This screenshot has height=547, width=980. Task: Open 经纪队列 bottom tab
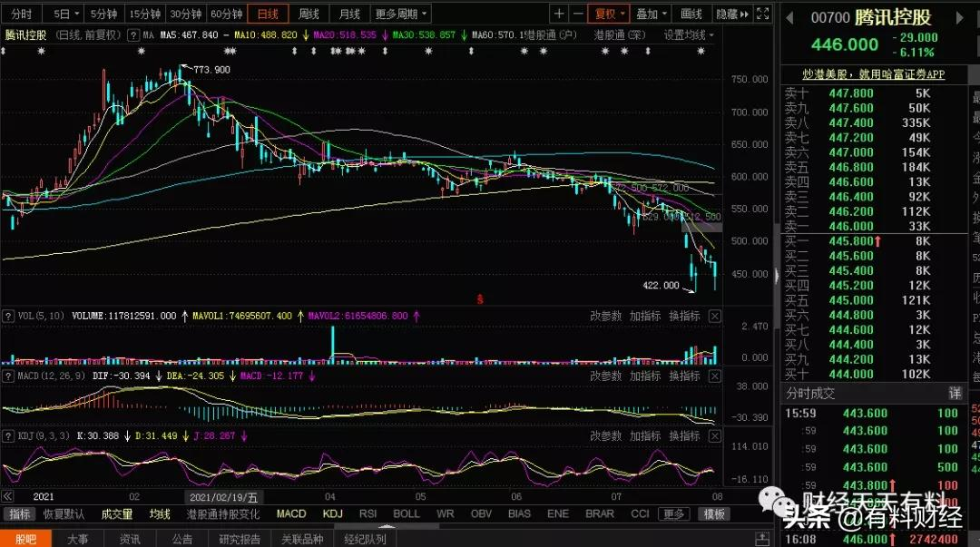(365, 539)
